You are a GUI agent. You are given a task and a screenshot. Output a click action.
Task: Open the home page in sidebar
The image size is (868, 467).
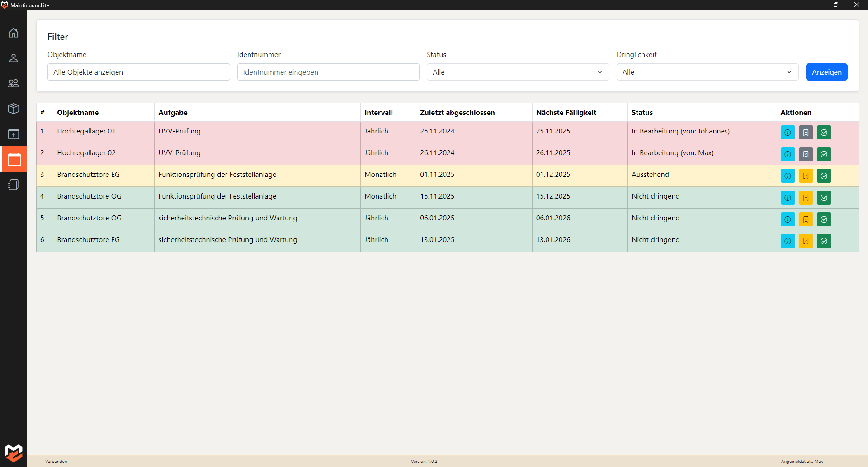(x=14, y=33)
